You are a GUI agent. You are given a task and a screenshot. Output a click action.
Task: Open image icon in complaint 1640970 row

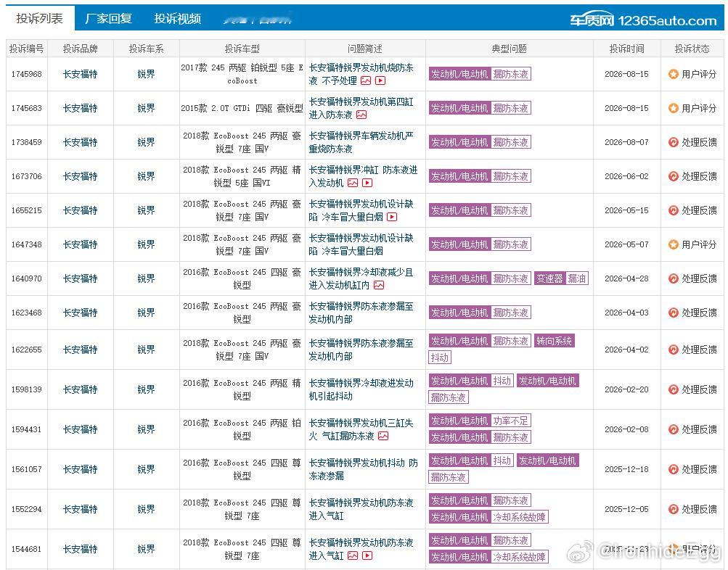[379, 285]
